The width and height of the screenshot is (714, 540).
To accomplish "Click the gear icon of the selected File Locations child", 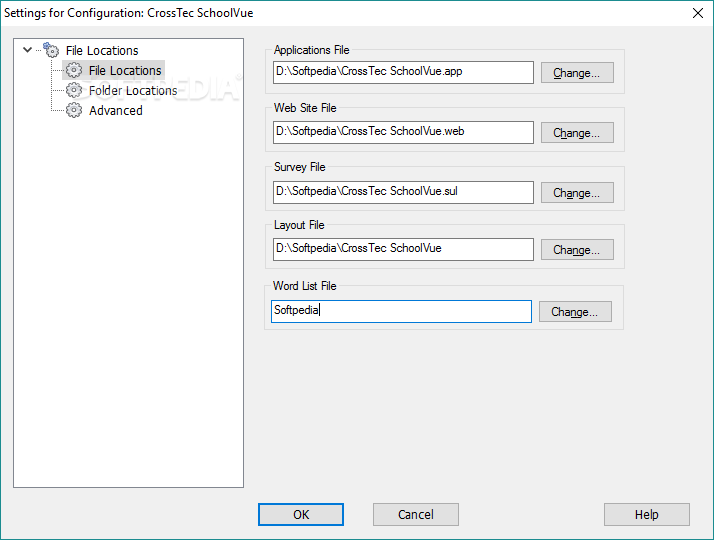I will 74,70.
